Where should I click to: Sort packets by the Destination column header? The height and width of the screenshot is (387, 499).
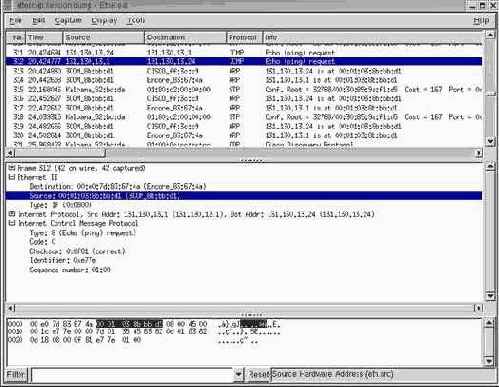[x=185, y=37]
